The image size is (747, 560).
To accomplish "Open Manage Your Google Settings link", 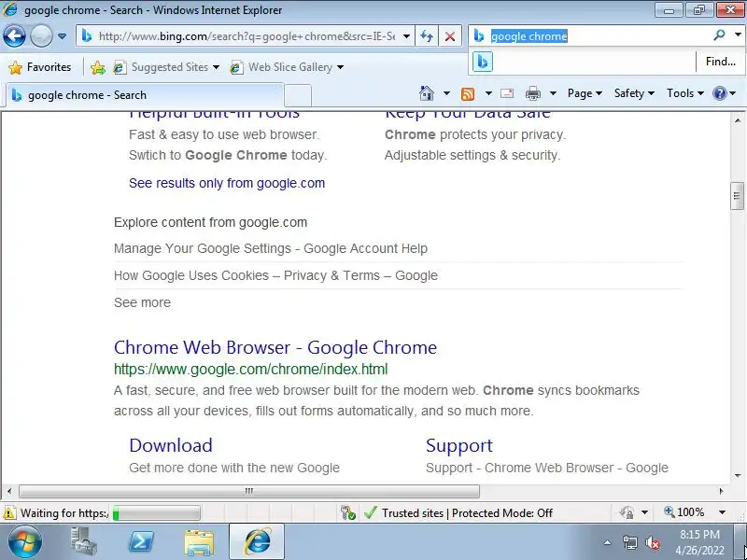I will (271, 248).
